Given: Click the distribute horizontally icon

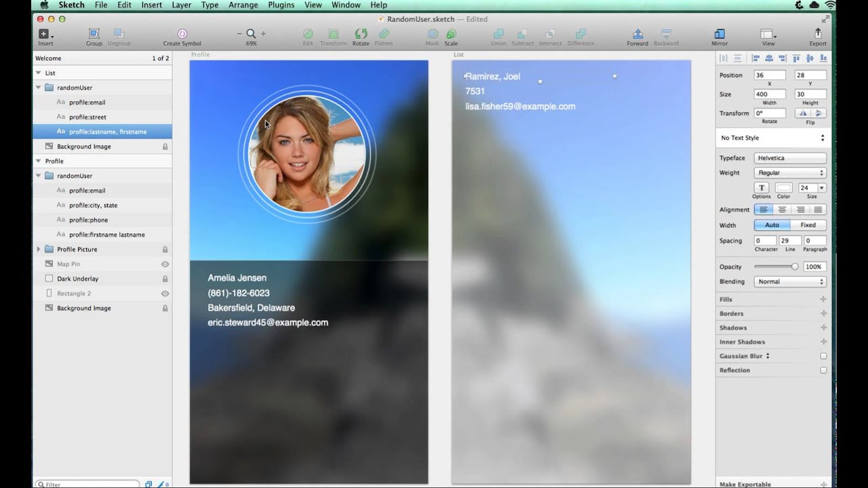Looking at the screenshot, I should point(724,58).
